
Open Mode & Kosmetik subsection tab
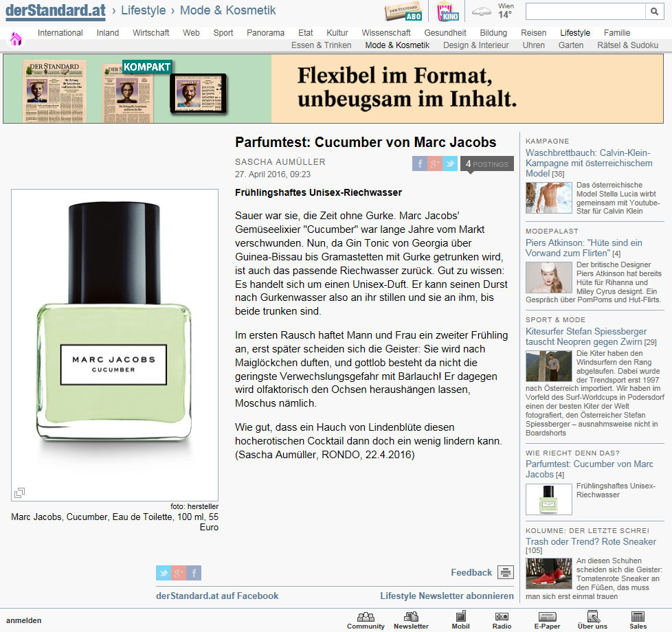397,45
